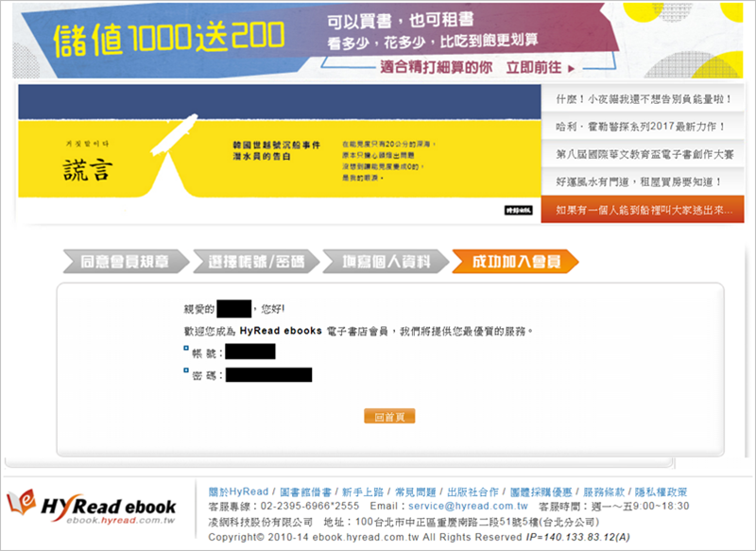
Task: Open 第八屆國際華文教育盃電子書創作大賽 headline
Action: [x=643, y=153]
